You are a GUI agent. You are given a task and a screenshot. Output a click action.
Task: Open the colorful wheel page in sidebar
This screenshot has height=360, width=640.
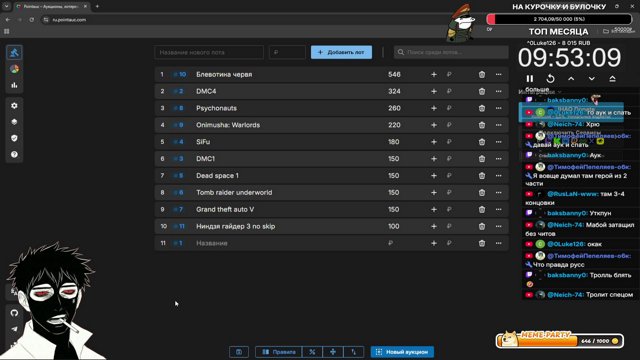14,69
